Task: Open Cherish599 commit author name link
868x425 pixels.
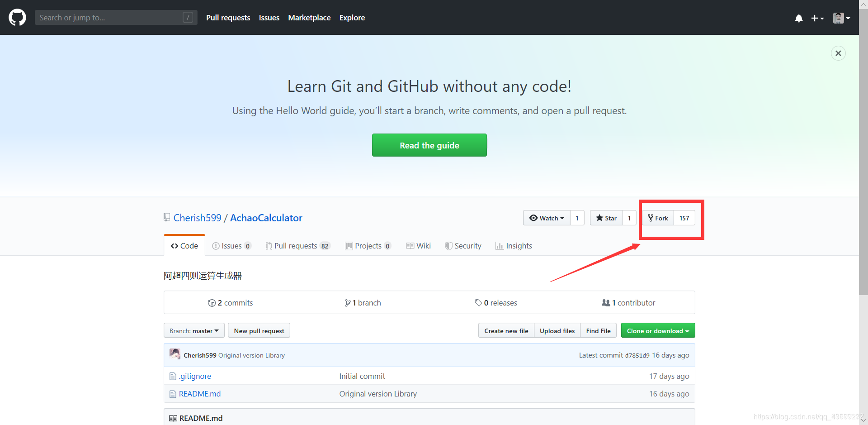Action: point(200,355)
